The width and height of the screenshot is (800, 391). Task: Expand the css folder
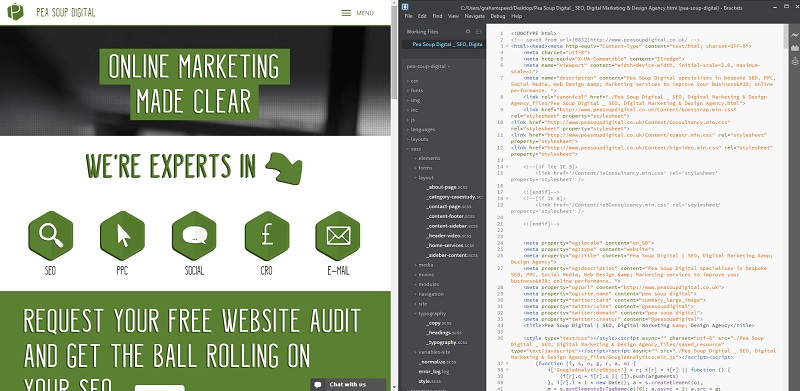click(x=414, y=81)
